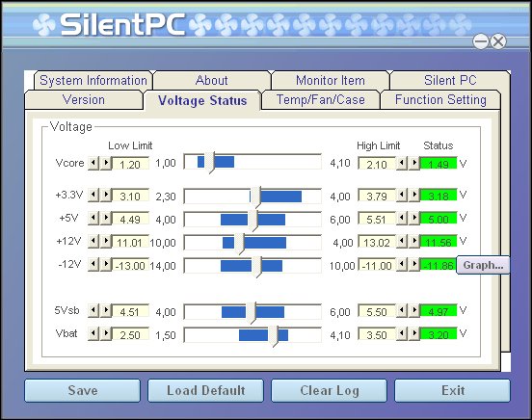Decrease +12V high limit with left arrow
Screen dimensions: 532x420
point(402,241)
